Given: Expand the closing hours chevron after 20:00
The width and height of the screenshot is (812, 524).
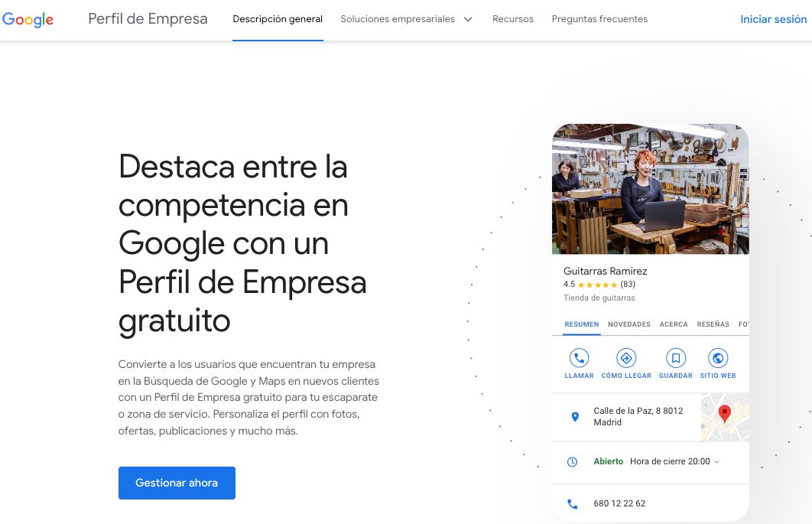Looking at the screenshot, I should (x=716, y=461).
